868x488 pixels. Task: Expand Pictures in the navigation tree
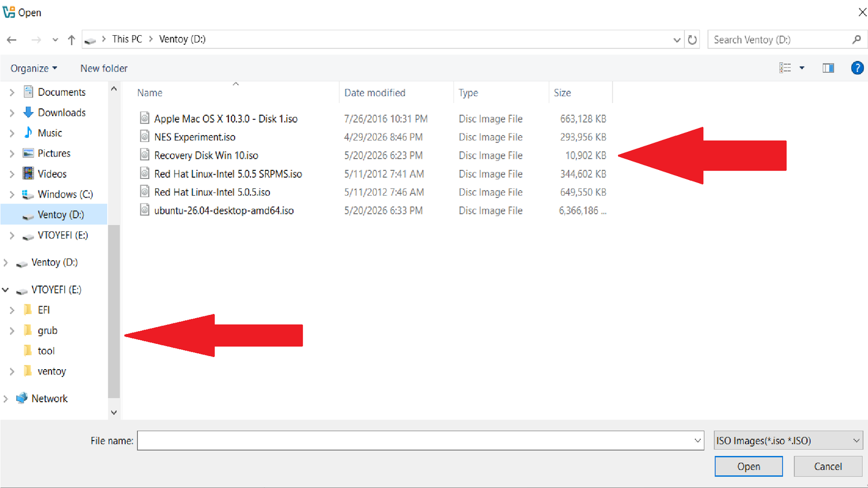coord(12,154)
